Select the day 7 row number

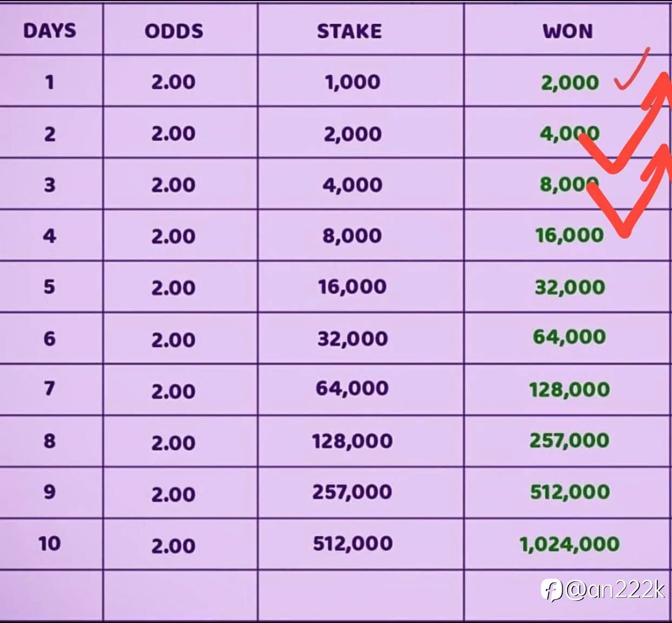[x=49, y=388]
